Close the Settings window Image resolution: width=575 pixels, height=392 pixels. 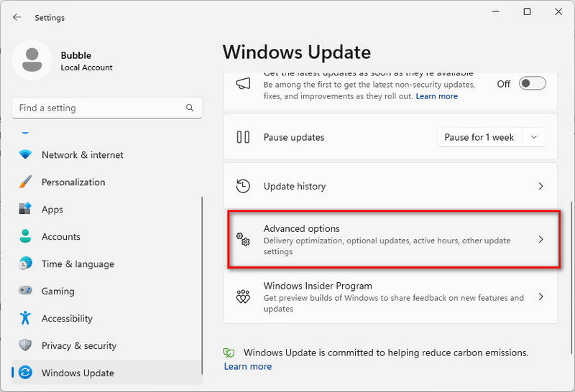558,11
